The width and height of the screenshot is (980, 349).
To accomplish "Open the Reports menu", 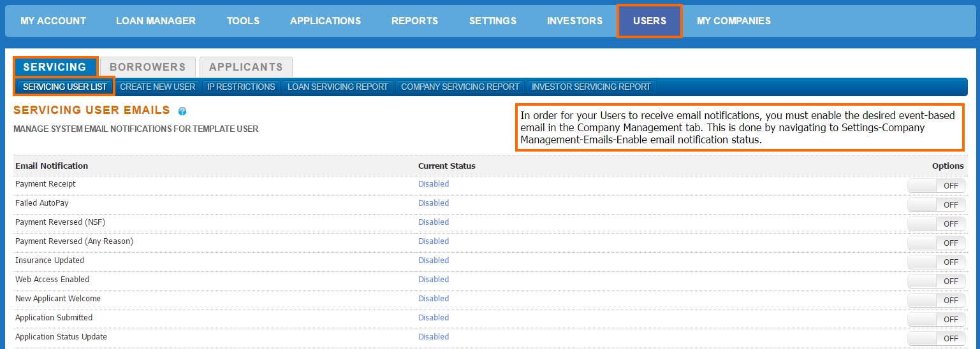I will click(414, 21).
